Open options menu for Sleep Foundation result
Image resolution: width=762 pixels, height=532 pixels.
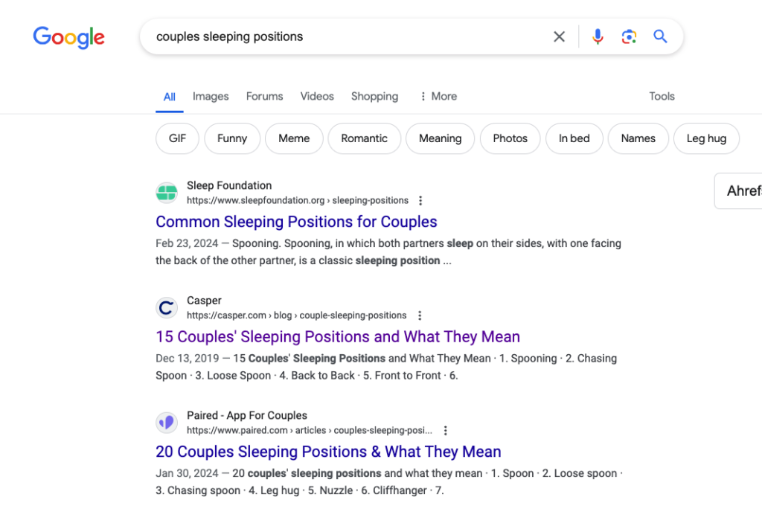pyautogui.click(x=420, y=201)
